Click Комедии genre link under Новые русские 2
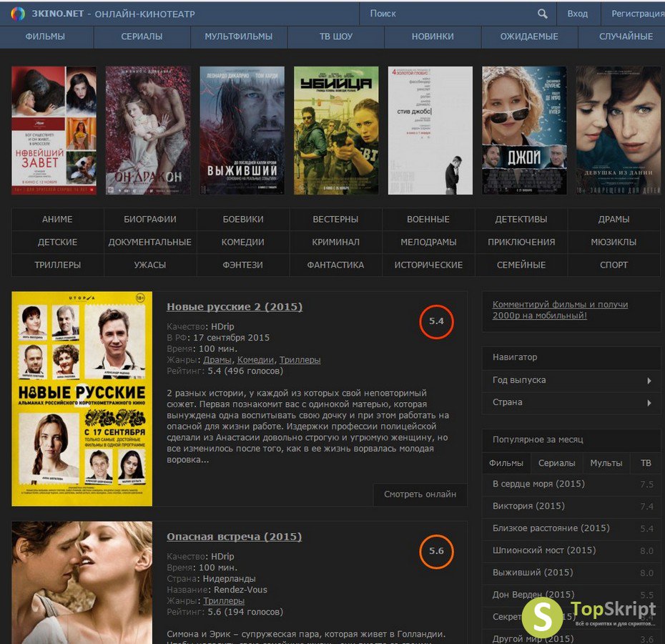The width and height of the screenshot is (665, 644). click(x=255, y=360)
